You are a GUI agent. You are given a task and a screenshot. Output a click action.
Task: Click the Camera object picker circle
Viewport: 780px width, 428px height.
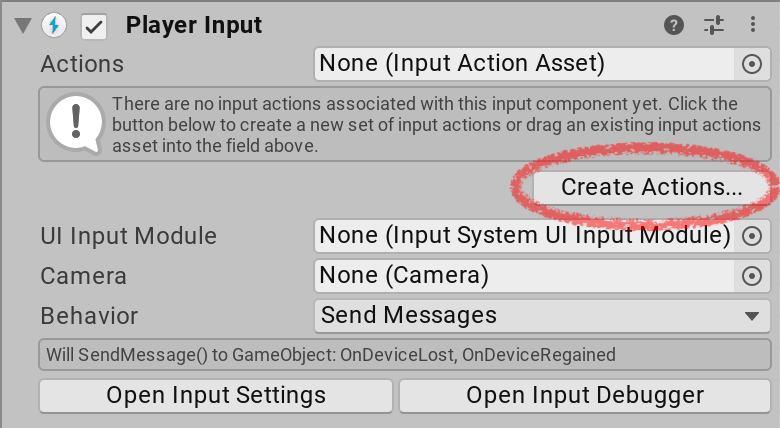tap(752, 276)
